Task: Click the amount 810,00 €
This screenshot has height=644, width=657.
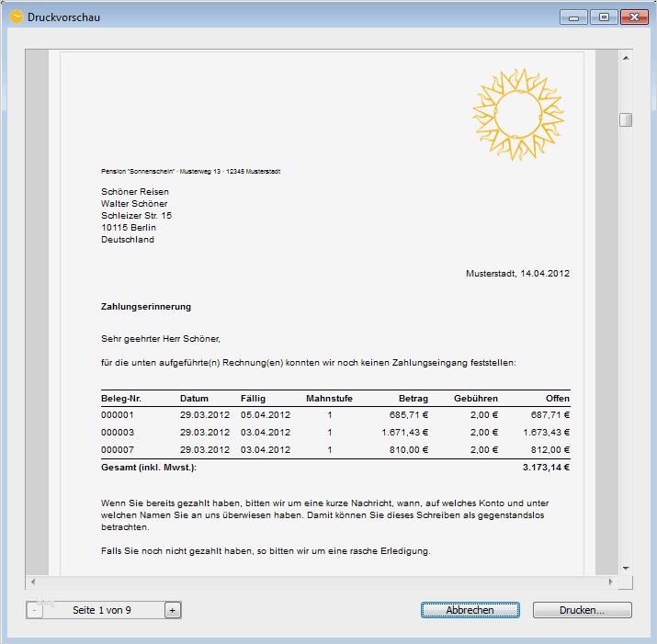Action: [x=409, y=450]
